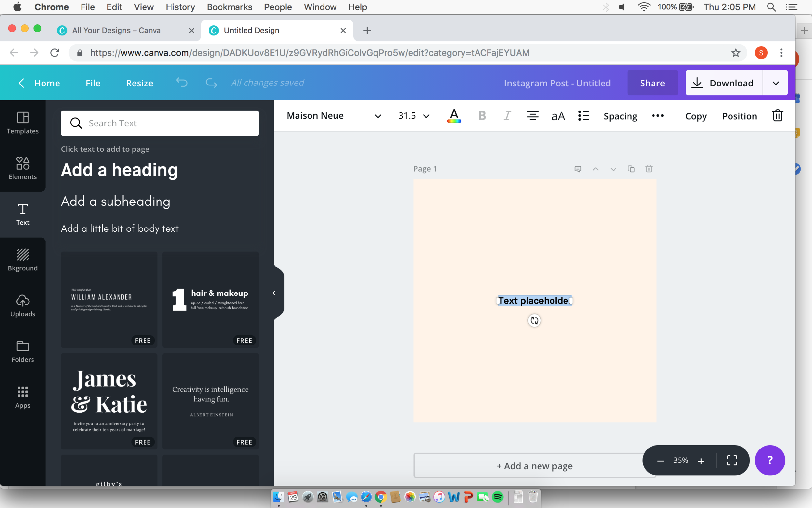The image size is (812, 508).
Task: Toggle bulleted list formatting
Action: (583, 116)
